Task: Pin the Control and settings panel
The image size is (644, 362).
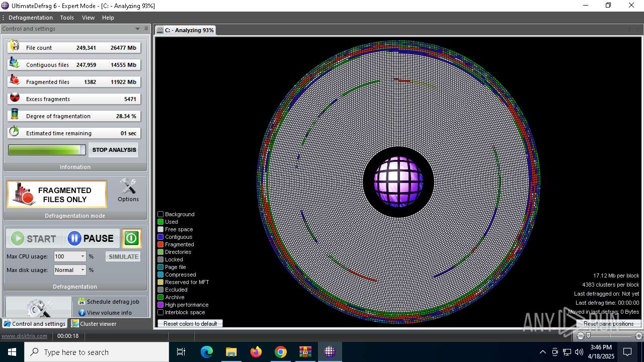Action: [x=146, y=29]
